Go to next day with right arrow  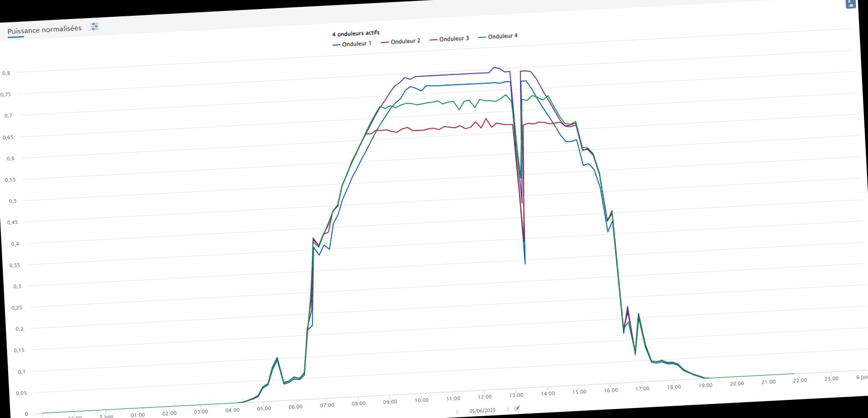(508, 409)
